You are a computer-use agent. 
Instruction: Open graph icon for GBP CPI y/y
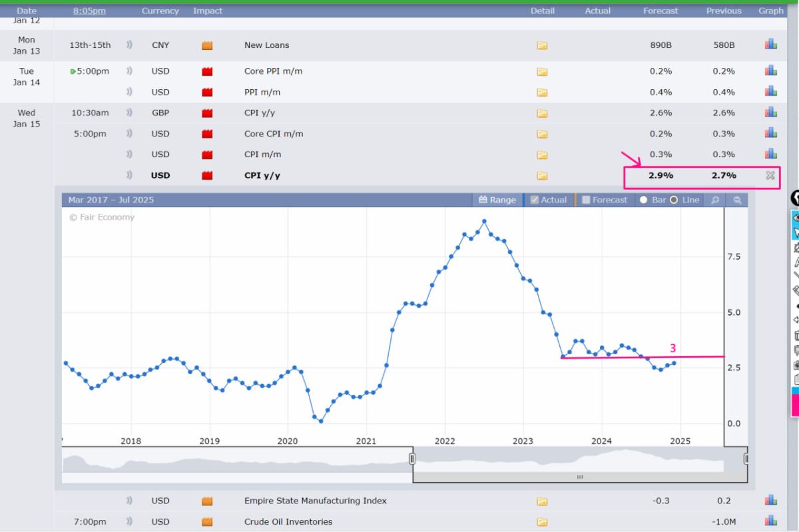click(770, 113)
